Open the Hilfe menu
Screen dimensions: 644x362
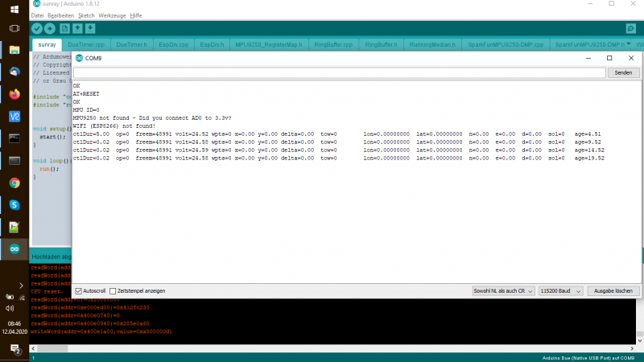pyautogui.click(x=136, y=15)
